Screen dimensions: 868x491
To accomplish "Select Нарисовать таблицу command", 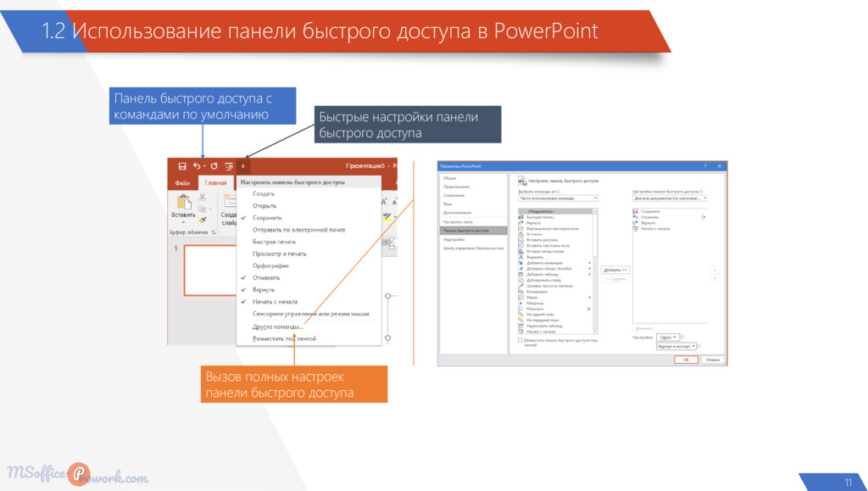I will [555, 326].
